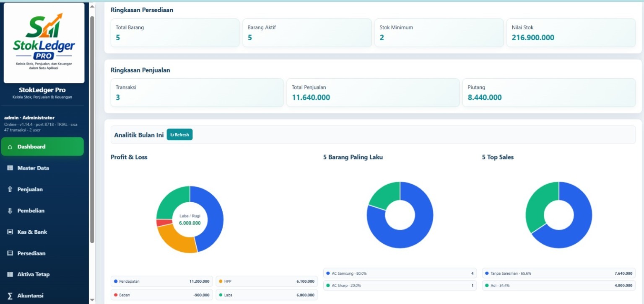This screenshot has width=644, height=304.
Task: Click the Pendapatan value 11.200.000
Action: (199, 281)
